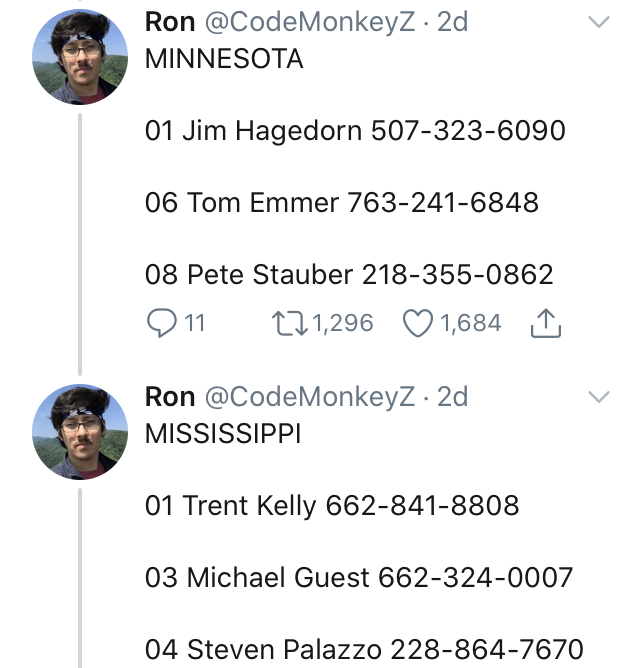640x668 pixels.
Task: Open the Ron display name on MINNESOTA tweet
Action: pos(170,22)
